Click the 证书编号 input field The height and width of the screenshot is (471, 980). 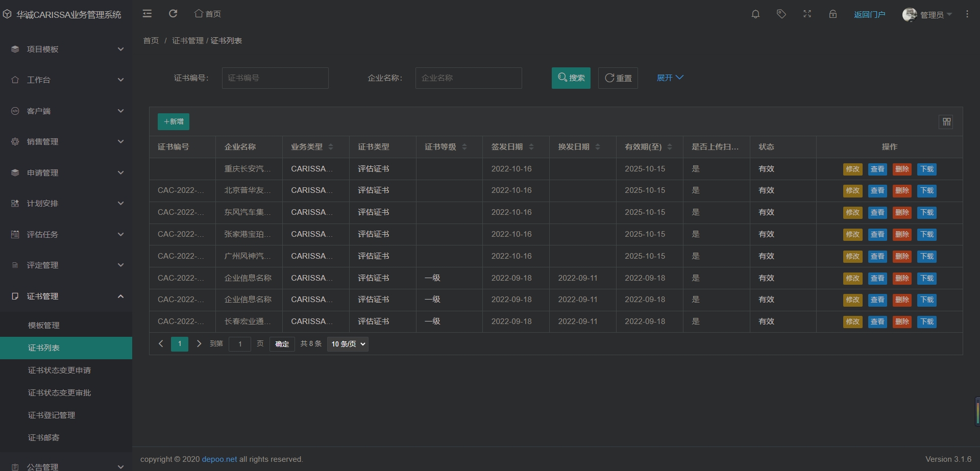point(275,78)
